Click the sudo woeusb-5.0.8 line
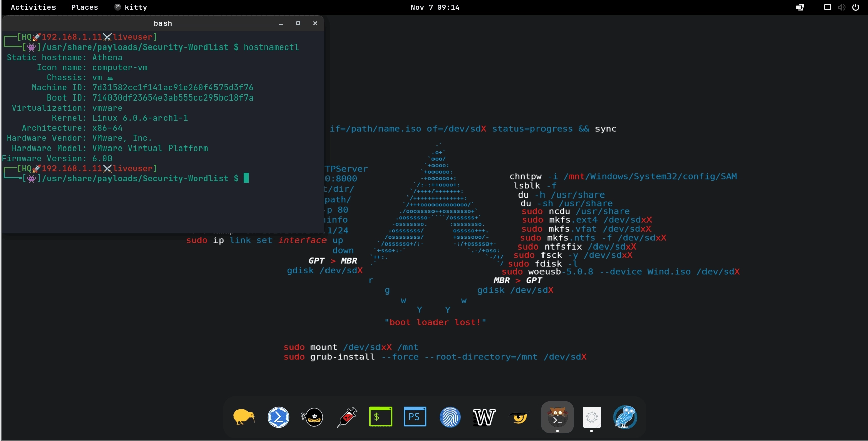868x441 pixels. [621, 272]
